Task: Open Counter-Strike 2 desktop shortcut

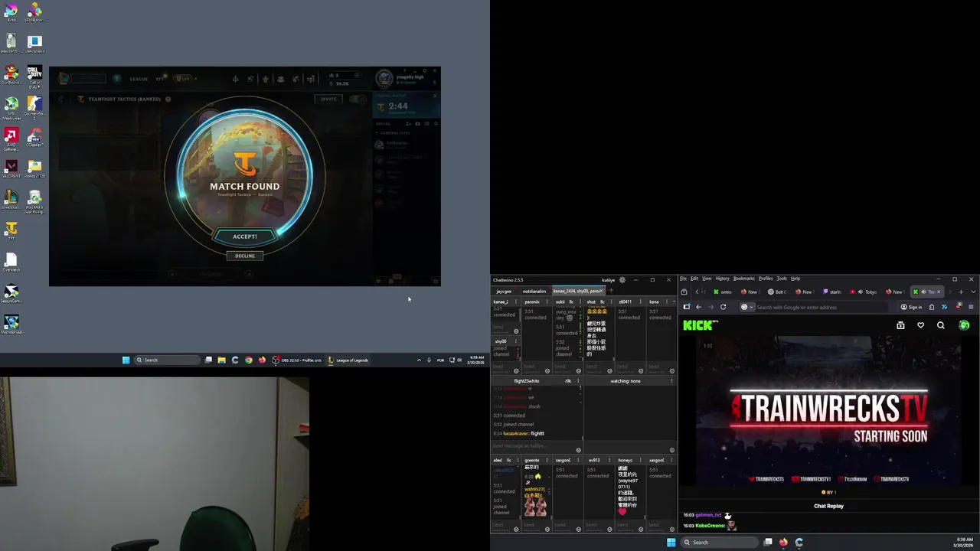Action: [34, 107]
